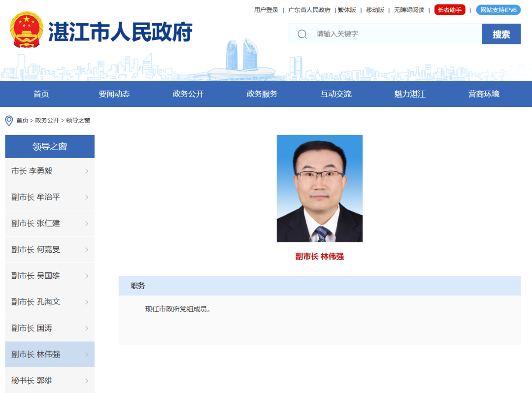Click the magnifier icon in search box

[x=302, y=34]
